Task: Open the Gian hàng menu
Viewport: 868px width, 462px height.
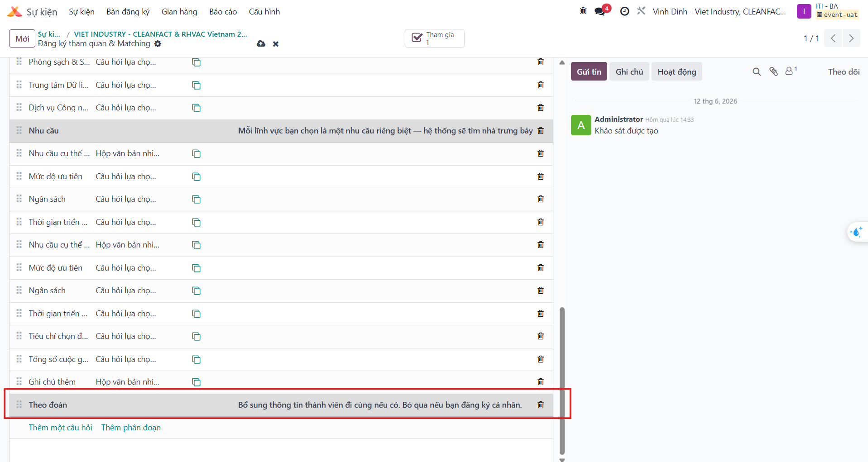Action: pyautogui.click(x=179, y=12)
